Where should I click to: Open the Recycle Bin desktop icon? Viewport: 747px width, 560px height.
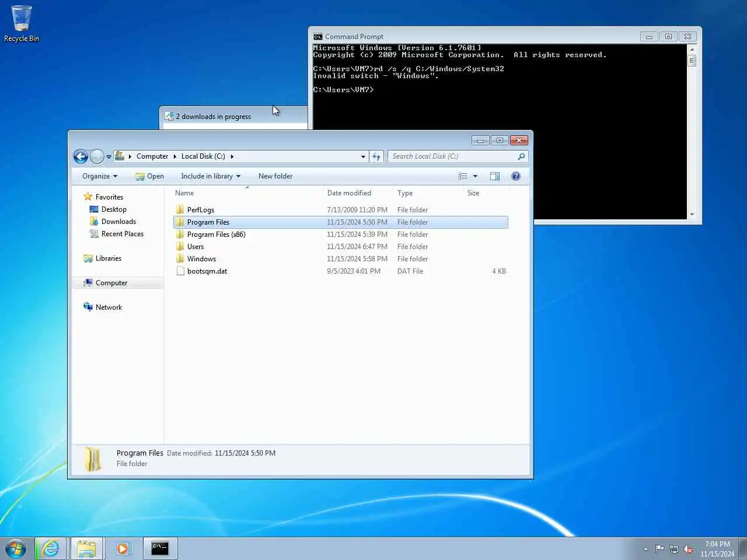[x=21, y=23]
